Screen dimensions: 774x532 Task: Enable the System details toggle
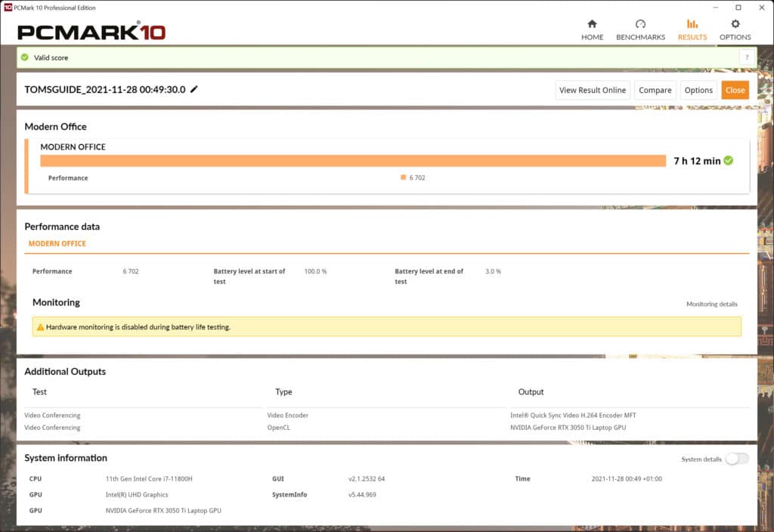click(737, 459)
